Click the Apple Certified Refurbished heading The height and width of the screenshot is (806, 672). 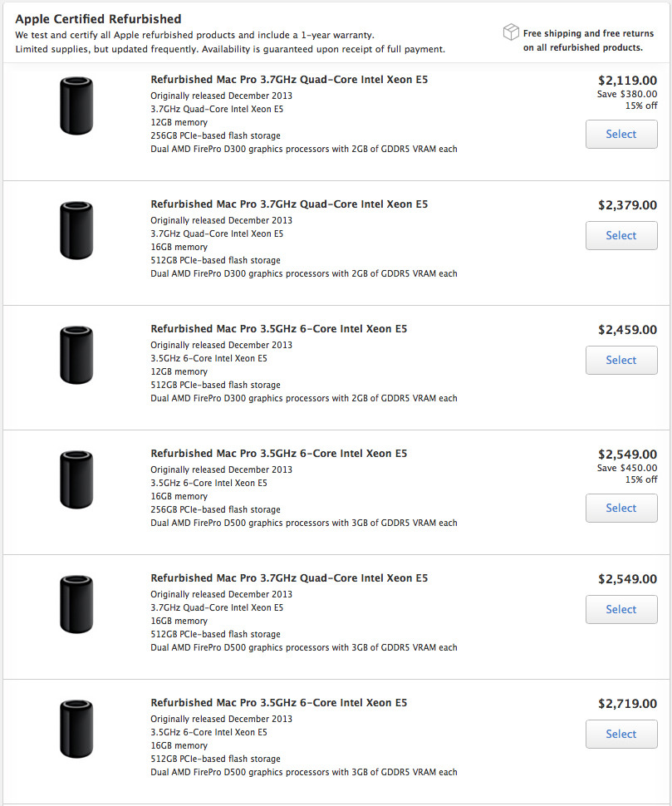coord(98,18)
